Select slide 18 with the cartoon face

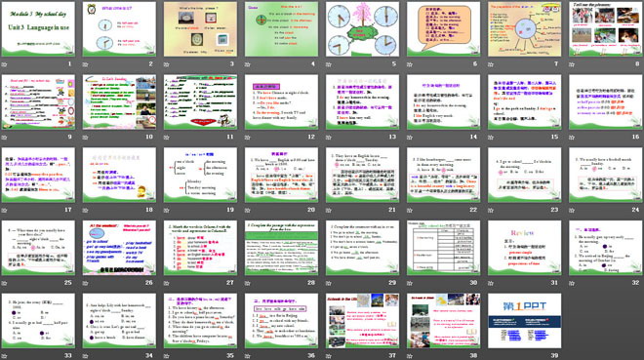[x=119, y=175]
